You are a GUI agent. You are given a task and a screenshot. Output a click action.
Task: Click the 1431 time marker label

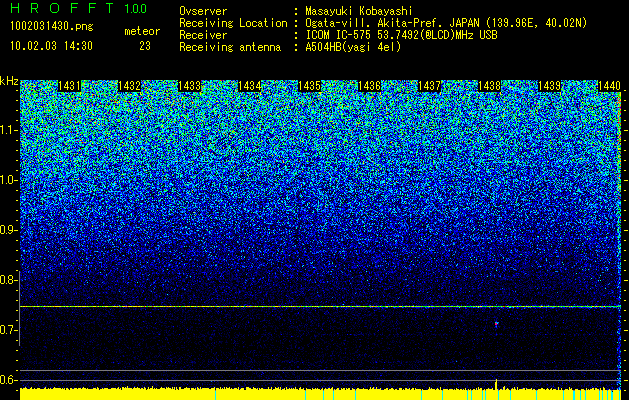(69, 86)
